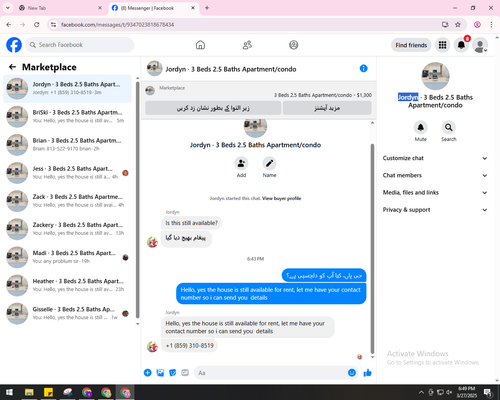Open Chrome tab search dropdown arrow
Viewport: 500px width, 400px height.
8,8
